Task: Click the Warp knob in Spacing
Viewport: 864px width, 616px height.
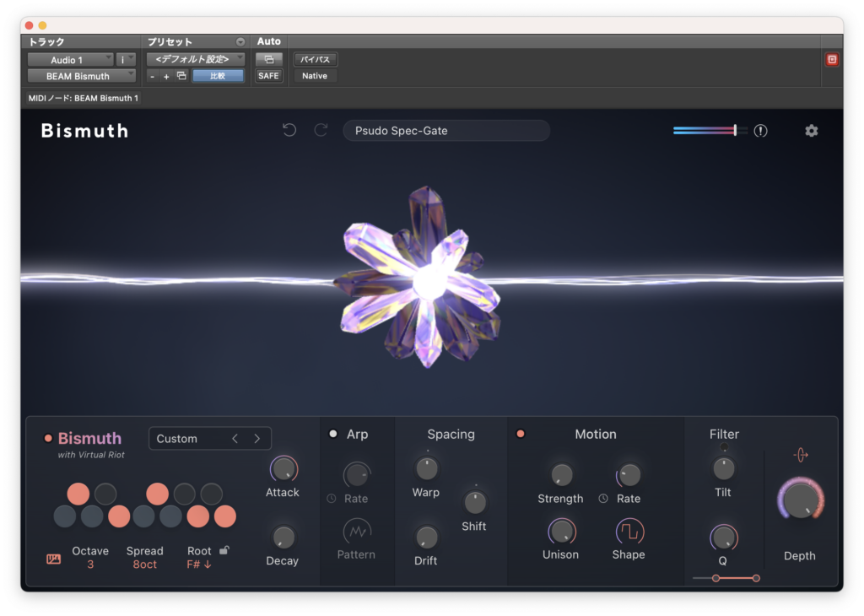Action: pos(426,469)
